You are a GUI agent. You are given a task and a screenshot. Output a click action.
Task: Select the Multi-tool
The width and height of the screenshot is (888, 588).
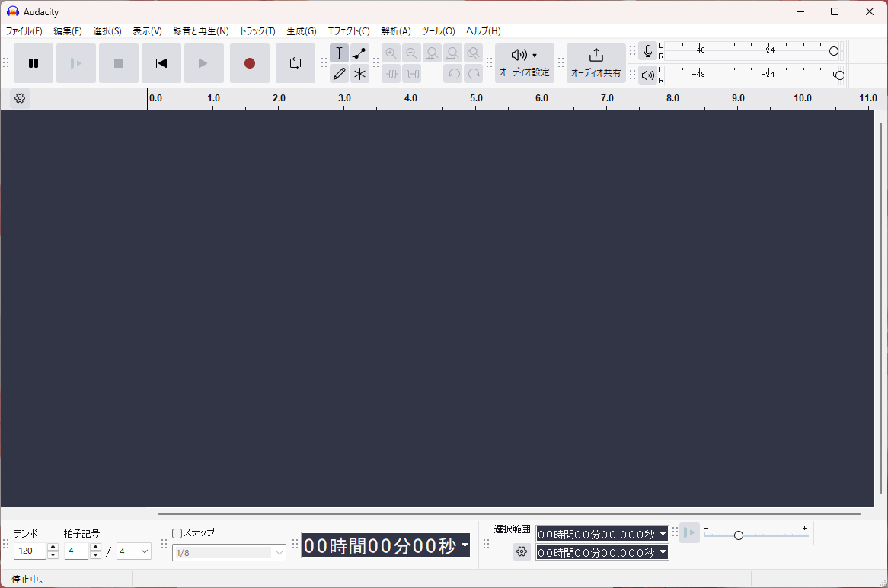click(x=359, y=74)
